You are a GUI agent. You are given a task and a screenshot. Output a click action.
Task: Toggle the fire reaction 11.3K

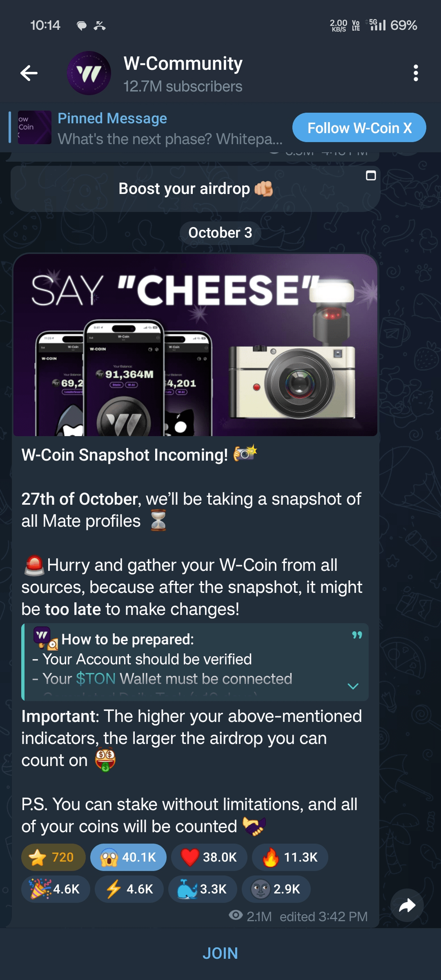(290, 857)
